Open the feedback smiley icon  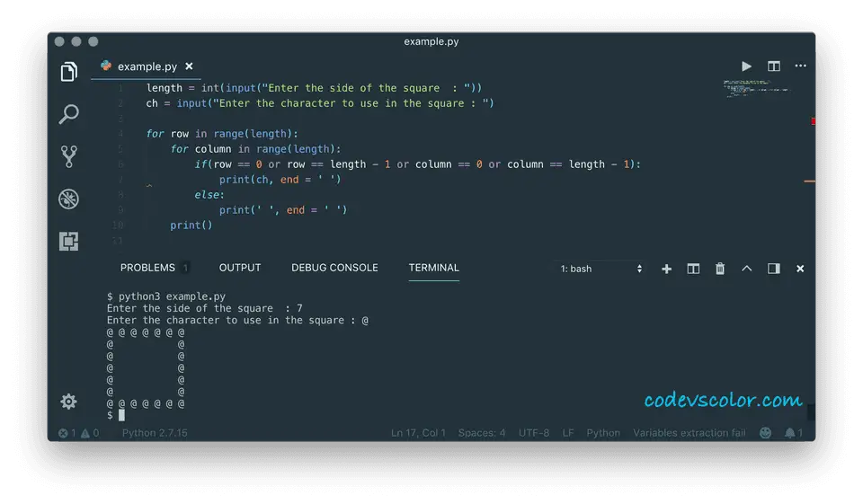coord(765,433)
